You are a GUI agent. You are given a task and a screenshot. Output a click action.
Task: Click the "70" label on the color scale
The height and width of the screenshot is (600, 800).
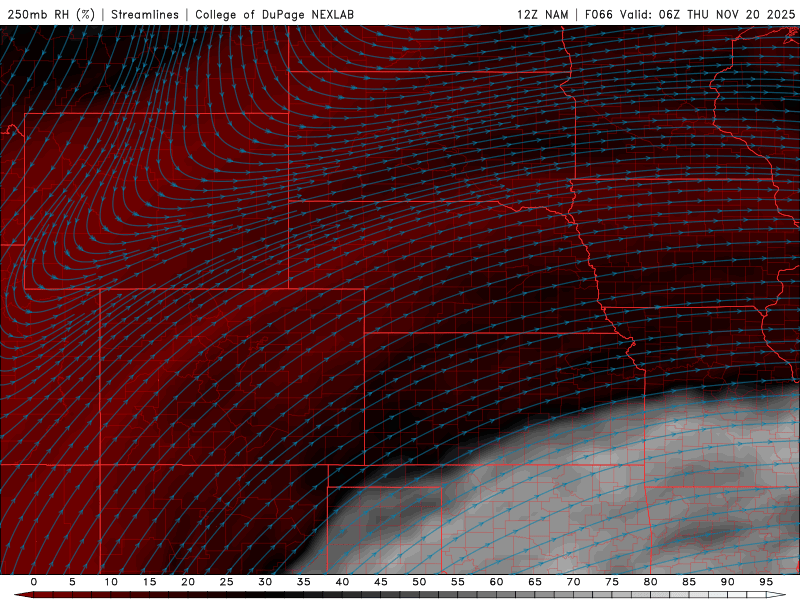(x=573, y=582)
